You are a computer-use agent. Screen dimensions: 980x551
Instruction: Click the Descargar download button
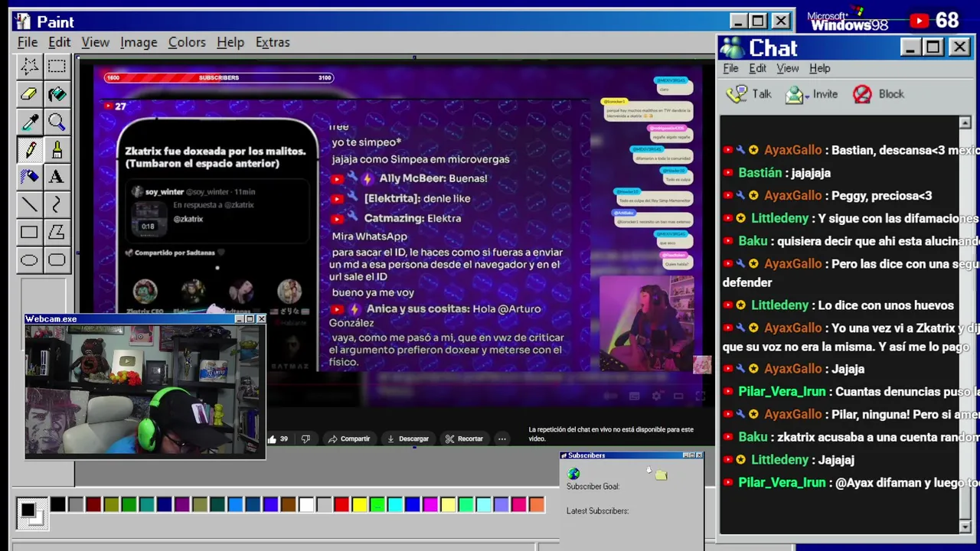coord(408,439)
